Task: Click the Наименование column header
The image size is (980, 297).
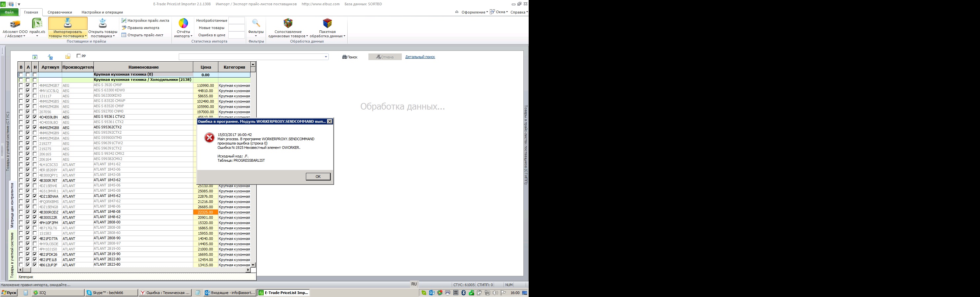Action: pyautogui.click(x=143, y=67)
